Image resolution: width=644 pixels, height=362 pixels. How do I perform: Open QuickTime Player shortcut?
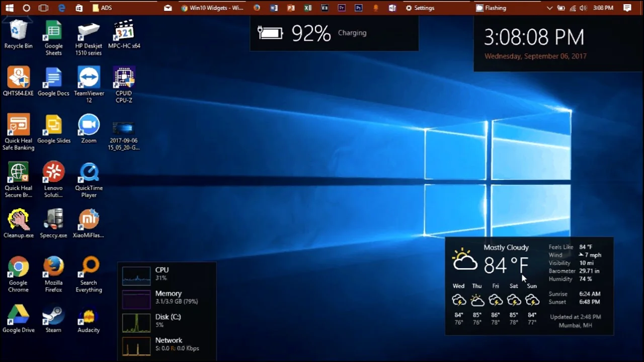pyautogui.click(x=89, y=173)
